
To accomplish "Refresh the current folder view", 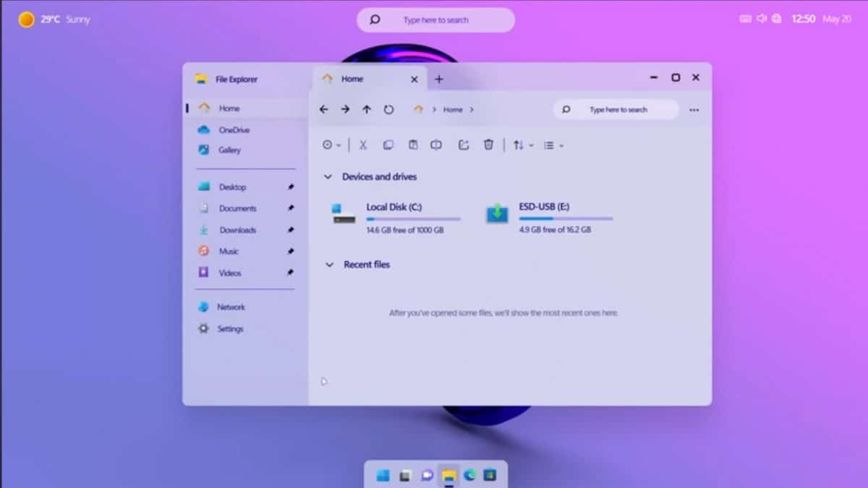I will [x=388, y=110].
